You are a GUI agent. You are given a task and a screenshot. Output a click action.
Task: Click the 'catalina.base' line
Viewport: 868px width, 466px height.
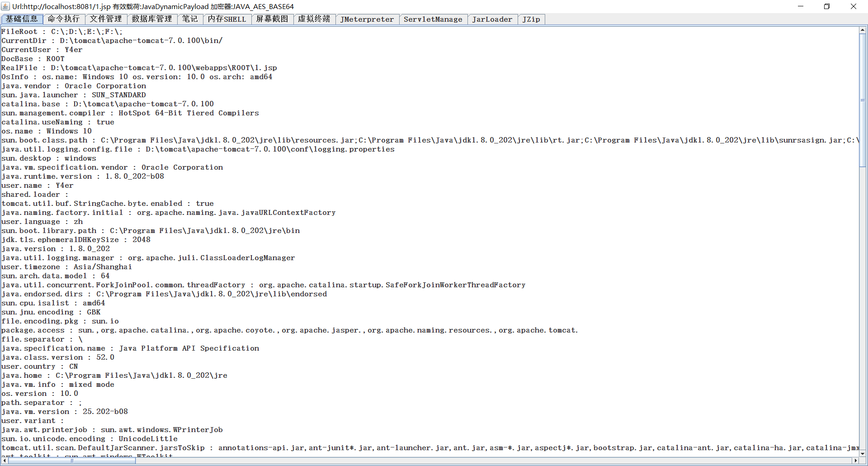point(108,104)
